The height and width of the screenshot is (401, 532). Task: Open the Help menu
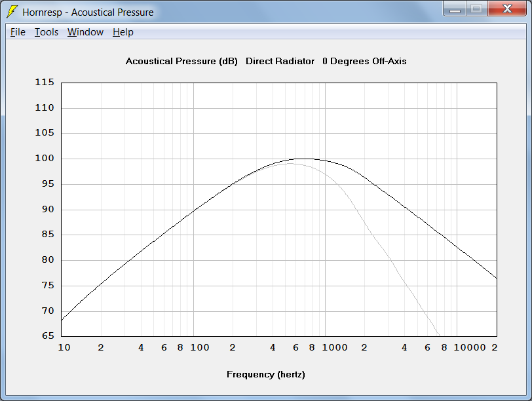(123, 32)
